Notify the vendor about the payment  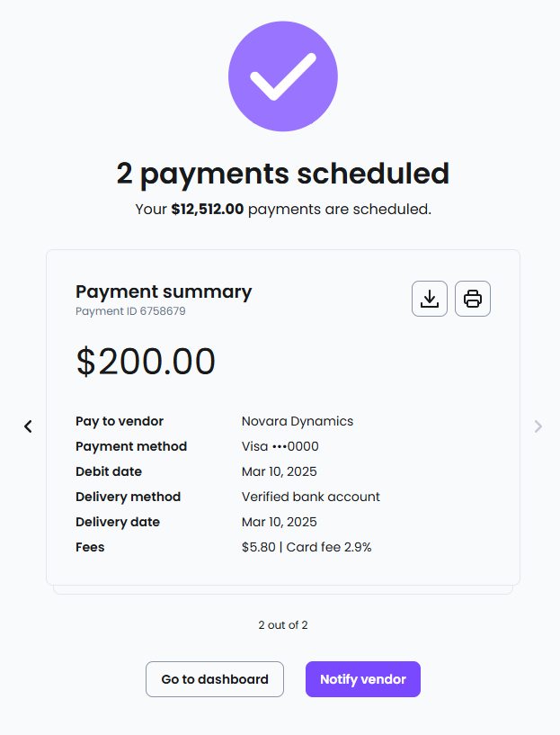pyautogui.click(x=363, y=679)
